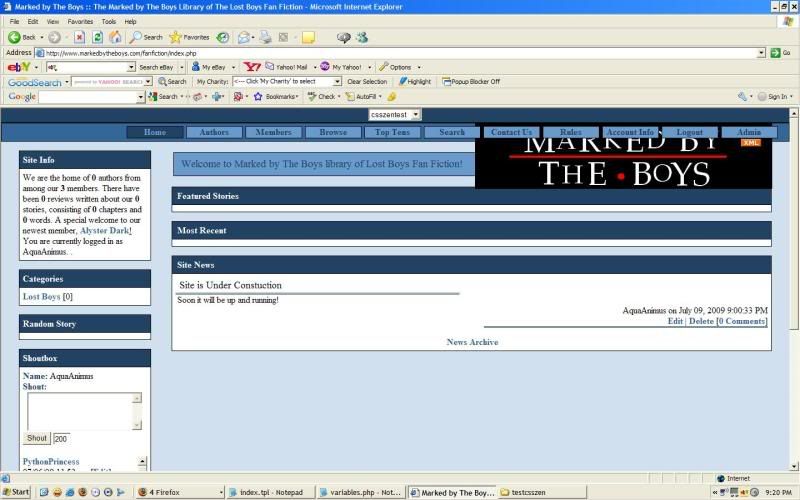Screen dimensions: 800x500
Task: Open the Browse navigation tab
Action: 333,132
